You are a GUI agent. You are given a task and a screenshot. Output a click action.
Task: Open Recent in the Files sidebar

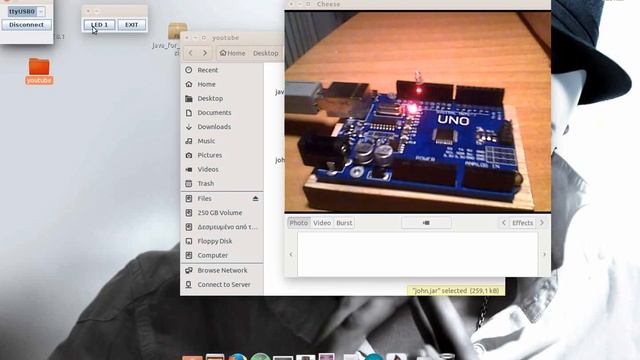(x=222, y=70)
